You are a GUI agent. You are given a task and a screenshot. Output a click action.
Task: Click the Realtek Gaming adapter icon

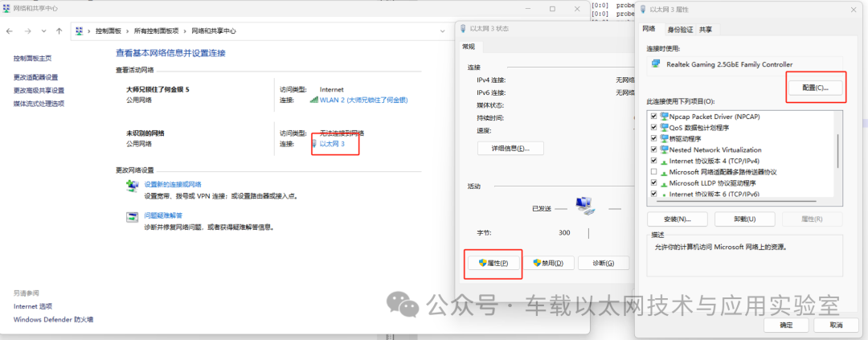pyautogui.click(x=657, y=63)
